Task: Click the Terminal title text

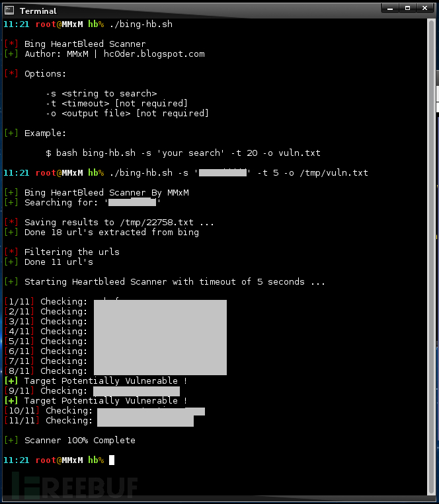Action: [x=38, y=11]
